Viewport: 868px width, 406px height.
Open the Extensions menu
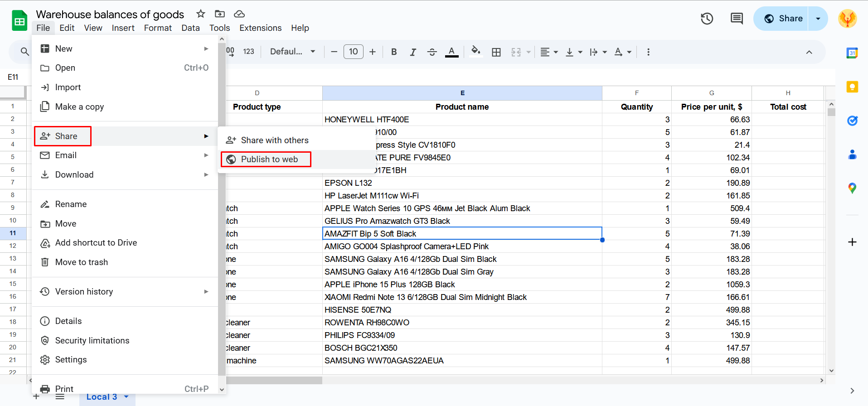260,28
